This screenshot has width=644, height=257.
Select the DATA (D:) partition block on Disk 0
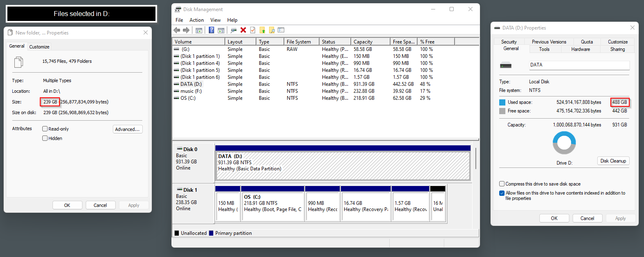(343, 166)
